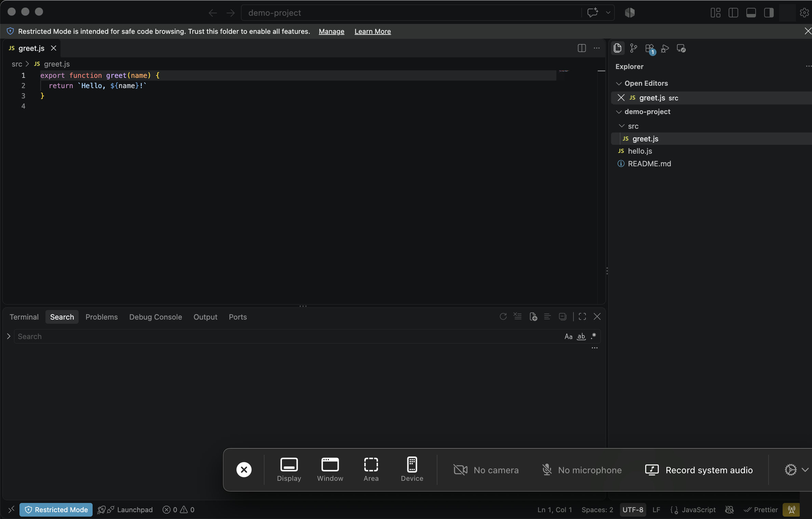Open the editor more actions ellipsis
This screenshot has width=812, height=519.
pyautogui.click(x=597, y=48)
